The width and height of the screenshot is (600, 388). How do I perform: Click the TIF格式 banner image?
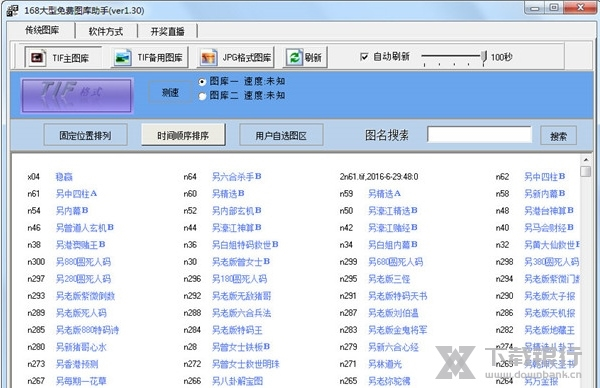point(77,96)
